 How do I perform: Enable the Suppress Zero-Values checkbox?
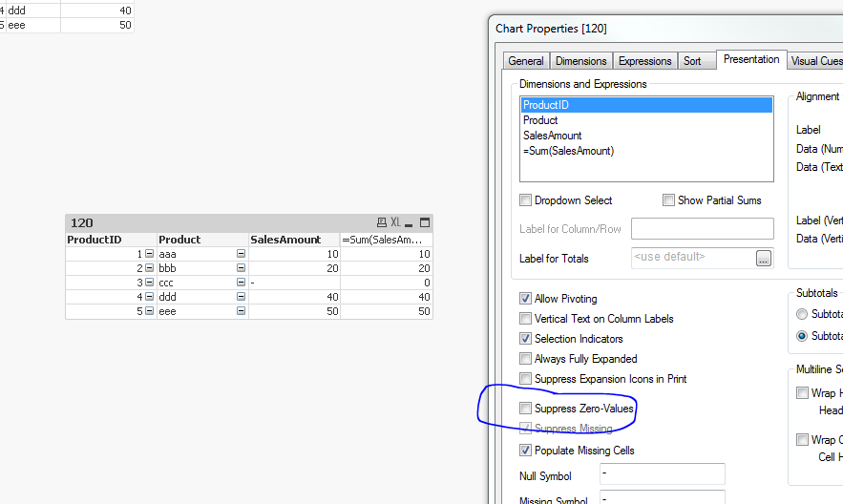pyautogui.click(x=526, y=409)
